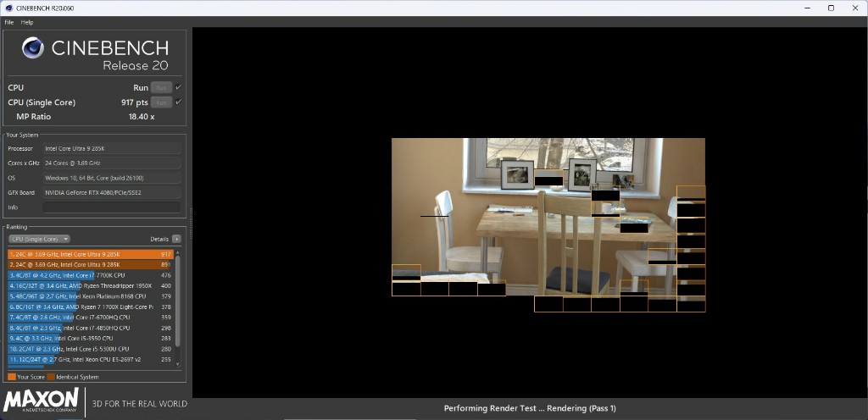Select the Xeon Platinum 8168 ranking entry
The image size is (868, 420).
coord(89,296)
